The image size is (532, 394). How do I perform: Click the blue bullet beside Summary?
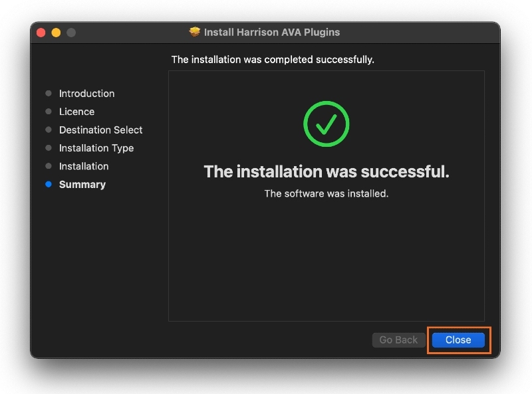point(49,185)
